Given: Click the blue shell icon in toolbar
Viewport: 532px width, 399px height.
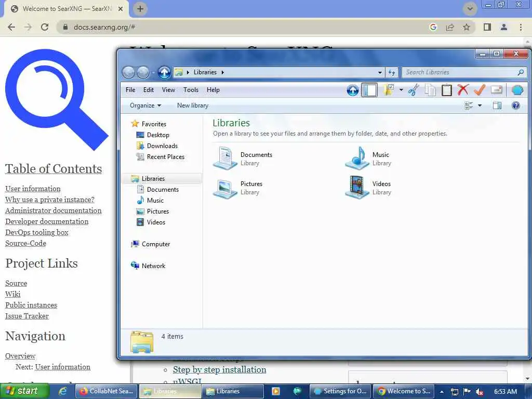Looking at the screenshot, I should tap(517, 90).
